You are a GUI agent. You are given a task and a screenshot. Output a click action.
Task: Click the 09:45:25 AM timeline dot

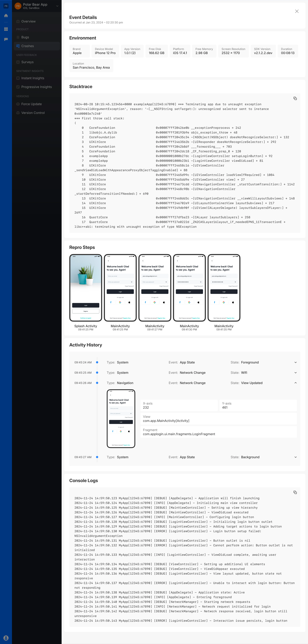click(x=97, y=373)
